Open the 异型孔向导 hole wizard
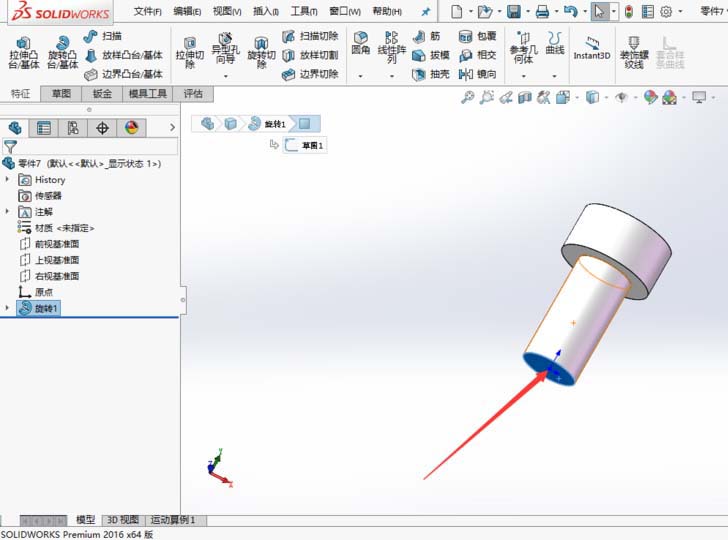 pyautogui.click(x=225, y=52)
